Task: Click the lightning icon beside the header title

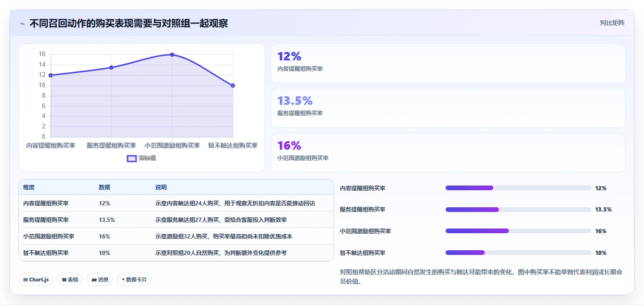Action: pyautogui.click(x=23, y=23)
